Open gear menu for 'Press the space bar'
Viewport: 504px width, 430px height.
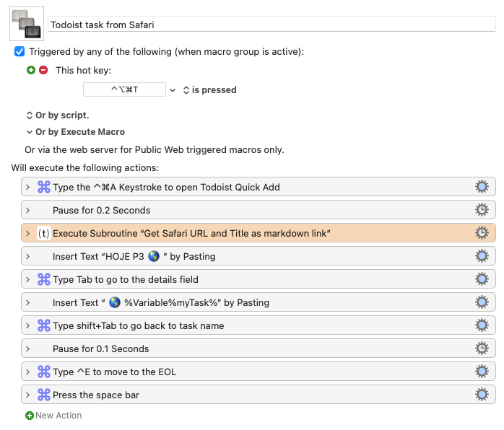[x=482, y=395]
